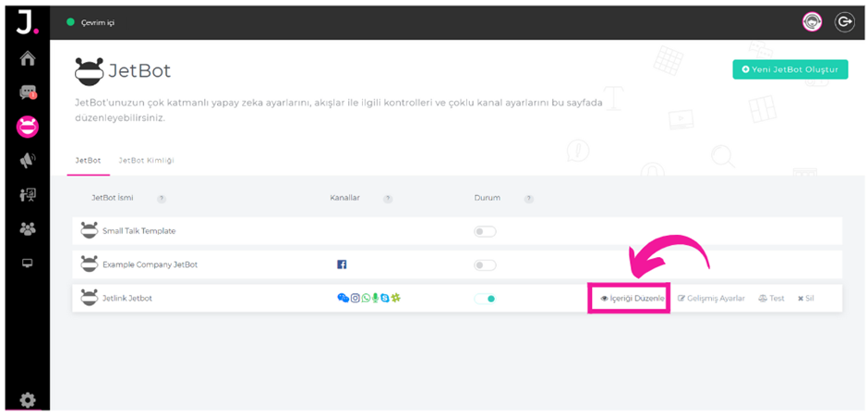Select the Small Talk Template row name
Viewport: 868px width, 416px height.
pos(139,231)
